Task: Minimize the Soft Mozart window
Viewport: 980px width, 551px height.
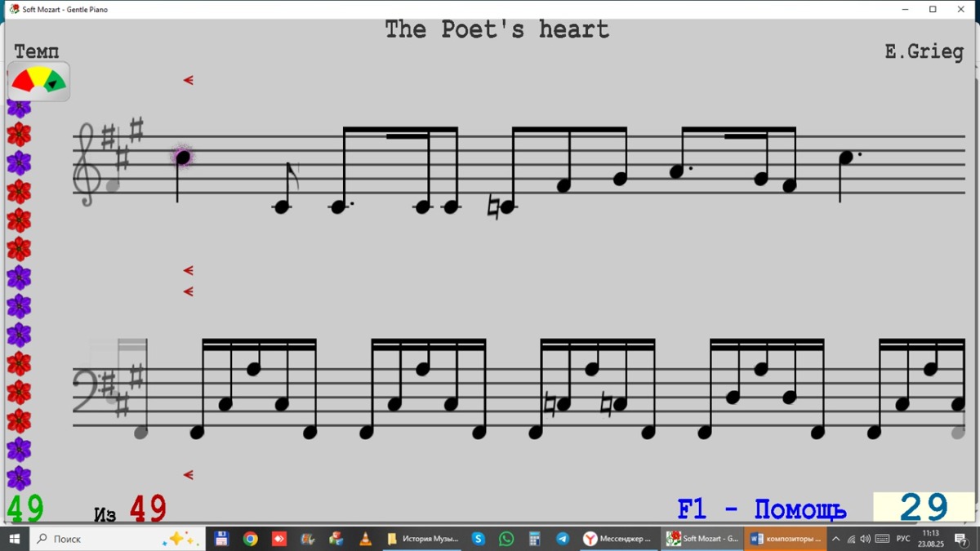Action: 906,10
